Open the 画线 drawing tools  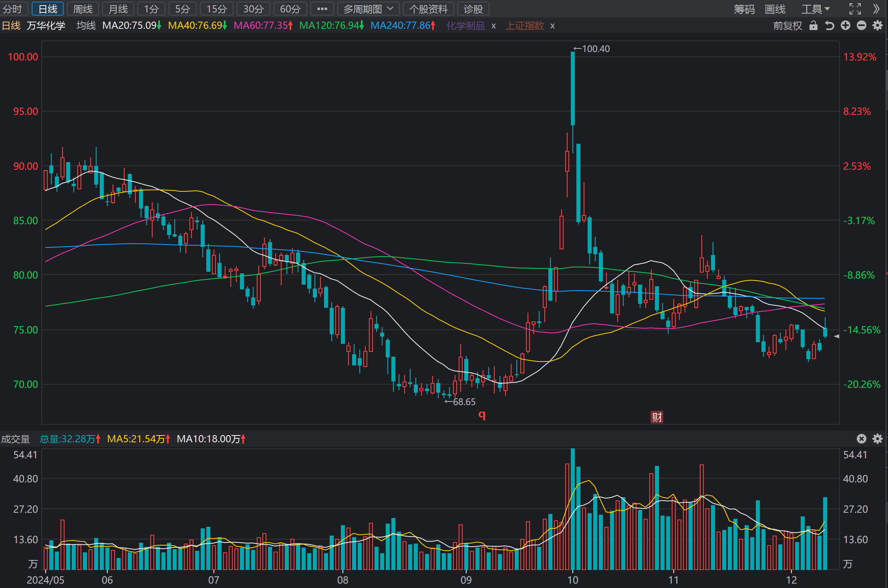click(x=775, y=9)
